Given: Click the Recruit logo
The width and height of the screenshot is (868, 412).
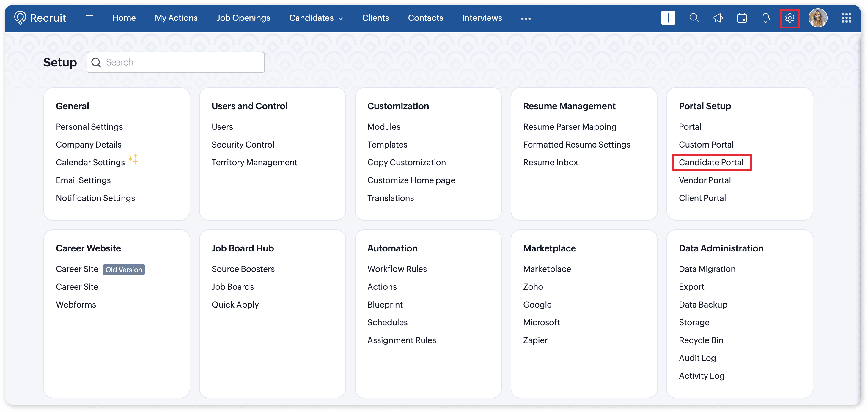Looking at the screenshot, I should (x=40, y=18).
